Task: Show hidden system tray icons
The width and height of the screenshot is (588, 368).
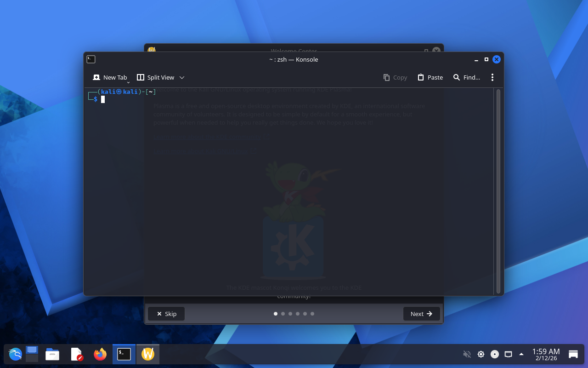Action: [x=521, y=354]
